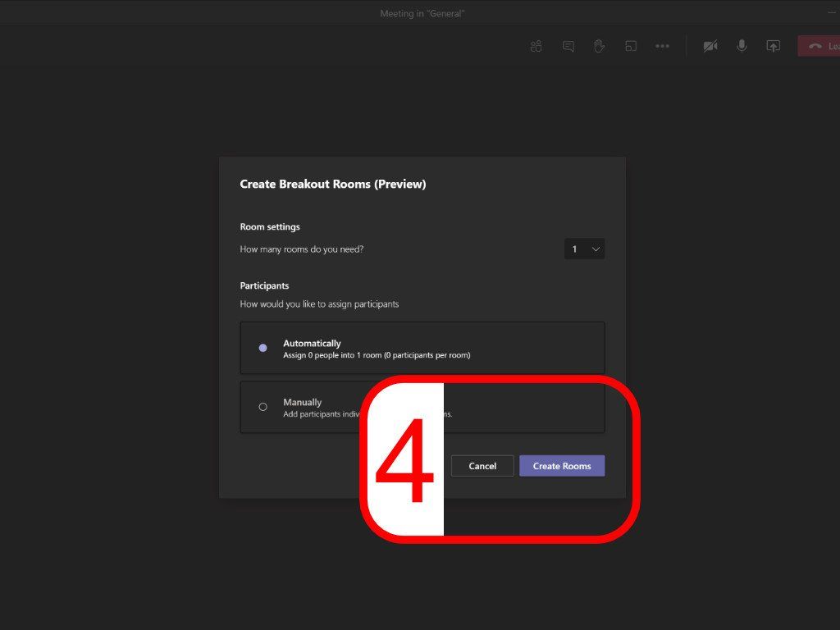The width and height of the screenshot is (840, 630).
Task: Open the more actions menu
Action: 663,46
